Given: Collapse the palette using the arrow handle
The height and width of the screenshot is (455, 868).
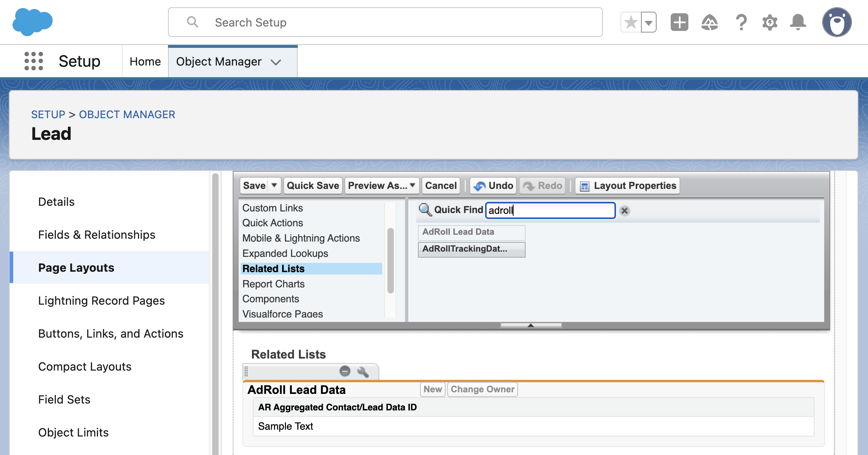Looking at the screenshot, I should pyautogui.click(x=531, y=325).
